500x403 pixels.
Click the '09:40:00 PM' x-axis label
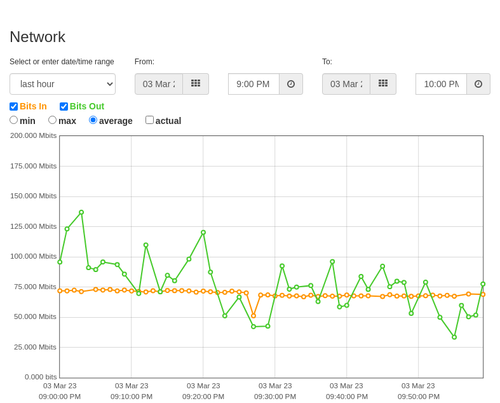[x=347, y=397]
